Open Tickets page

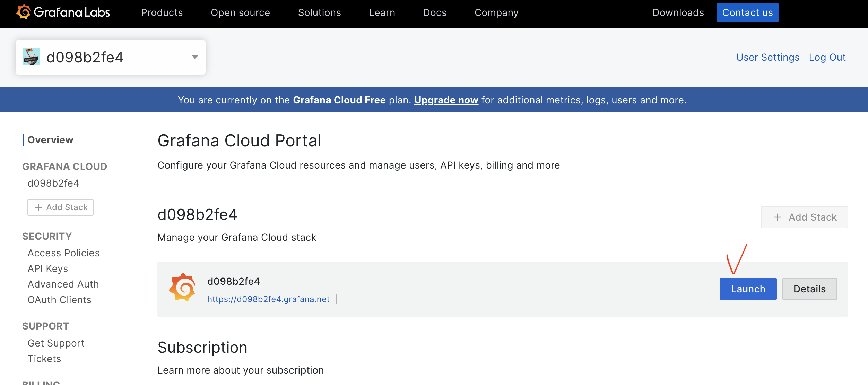[44, 359]
